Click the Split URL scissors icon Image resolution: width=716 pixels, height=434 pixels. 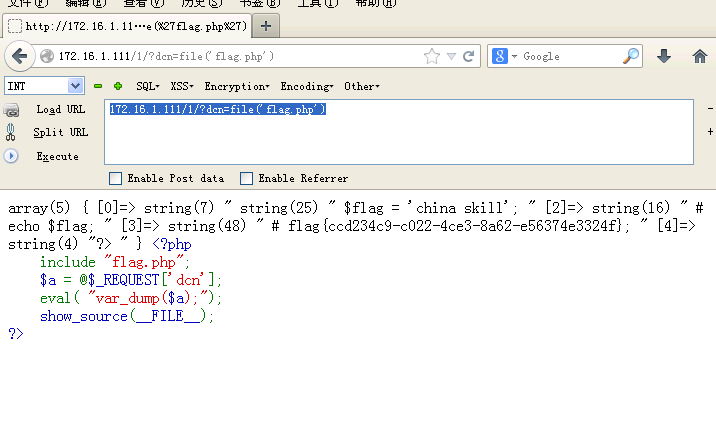[x=11, y=132]
